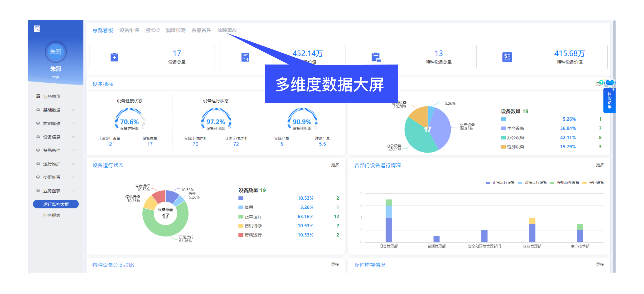Click the clipboard icon on the 特种设备总量 card
Viewport: 644px width, 294px height.
pyautogui.click(x=376, y=57)
